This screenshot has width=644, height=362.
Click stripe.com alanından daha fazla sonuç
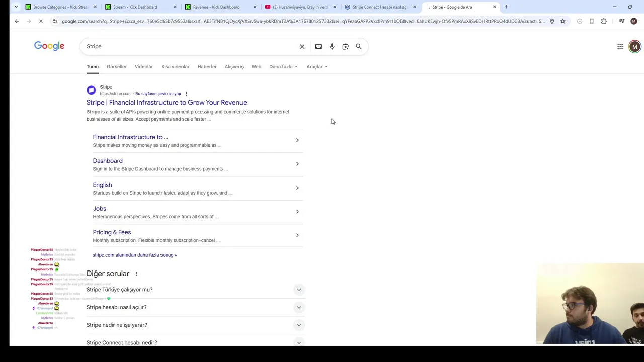134,255
